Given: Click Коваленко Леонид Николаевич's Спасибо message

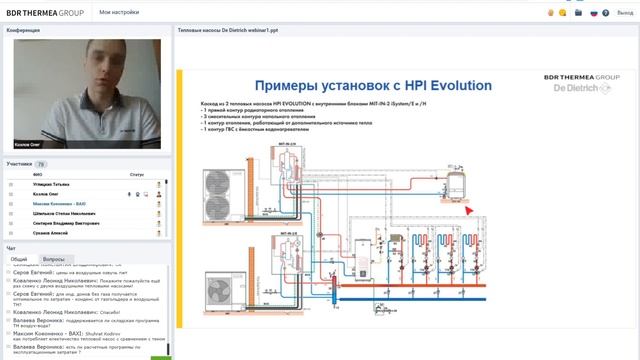Looking at the screenshot, I should (67, 312).
